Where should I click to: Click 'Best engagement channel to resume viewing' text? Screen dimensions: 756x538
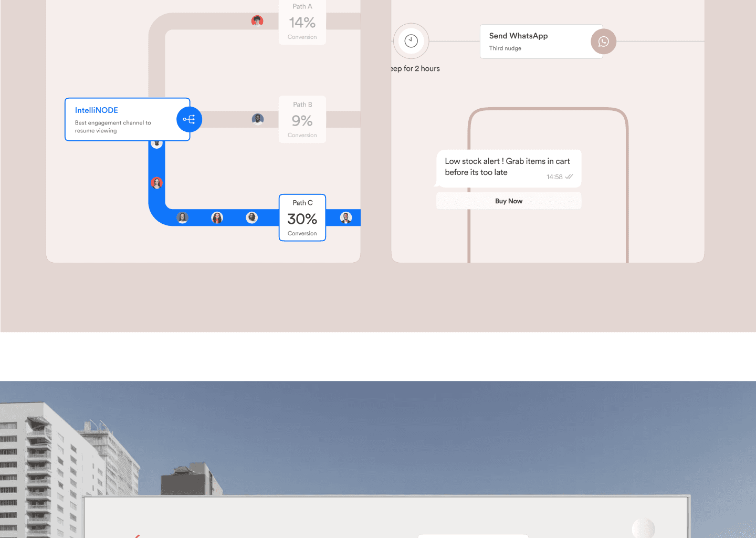pyautogui.click(x=113, y=127)
